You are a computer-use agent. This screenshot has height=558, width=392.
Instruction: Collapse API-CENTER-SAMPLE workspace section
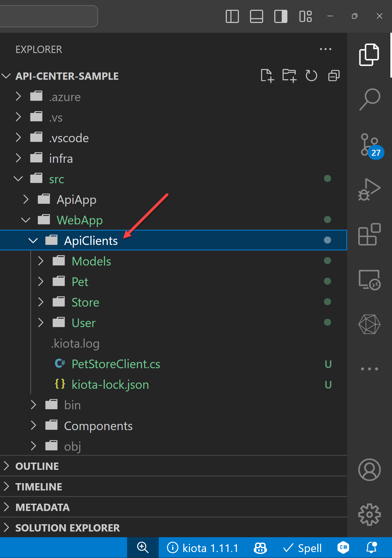pyautogui.click(x=174, y=76)
